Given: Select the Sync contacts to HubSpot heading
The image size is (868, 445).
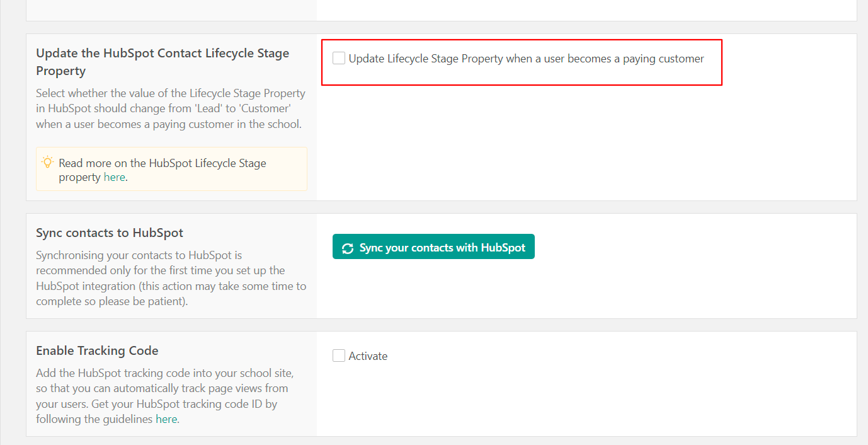Looking at the screenshot, I should point(110,233).
